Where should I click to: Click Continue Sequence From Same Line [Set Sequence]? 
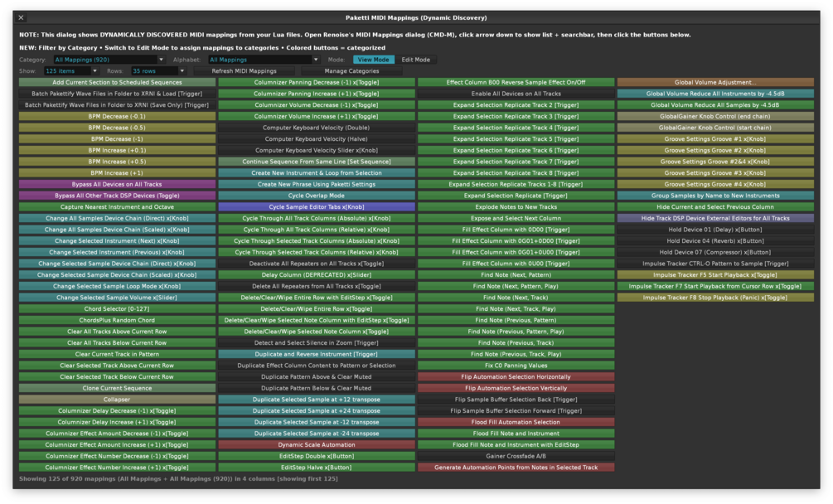(317, 162)
